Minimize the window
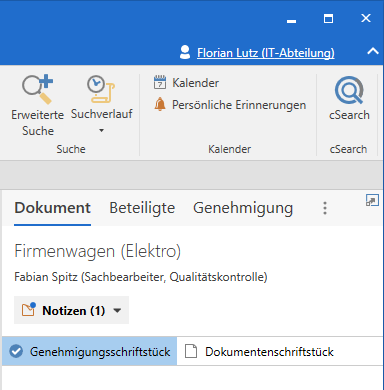This screenshot has width=384, height=390. tap(291, 21)
